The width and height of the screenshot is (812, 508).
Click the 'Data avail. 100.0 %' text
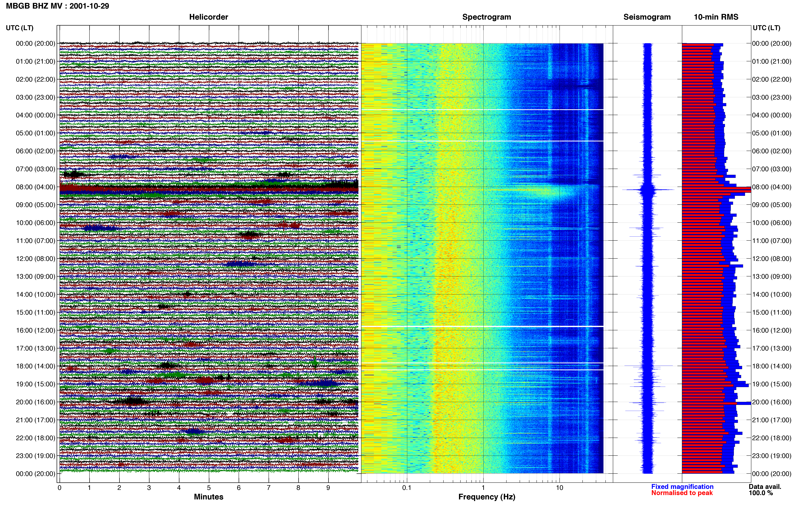(765, 490)
